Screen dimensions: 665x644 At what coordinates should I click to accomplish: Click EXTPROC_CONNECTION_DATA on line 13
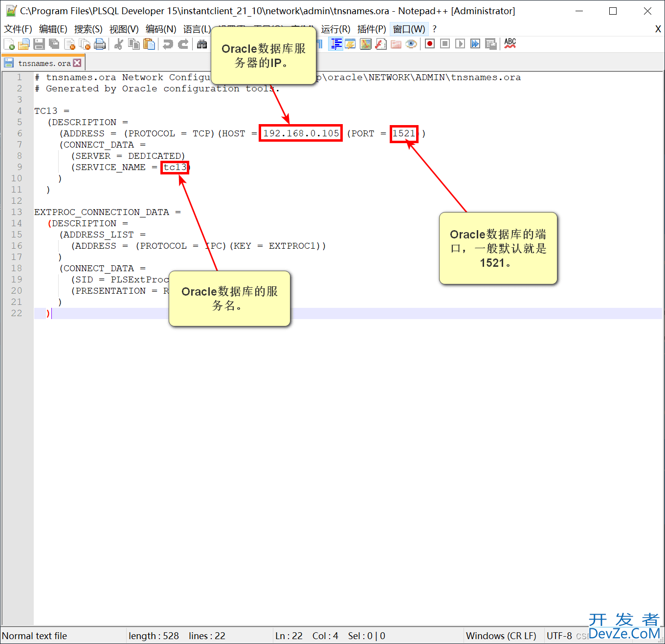click(x=102, y=212)
